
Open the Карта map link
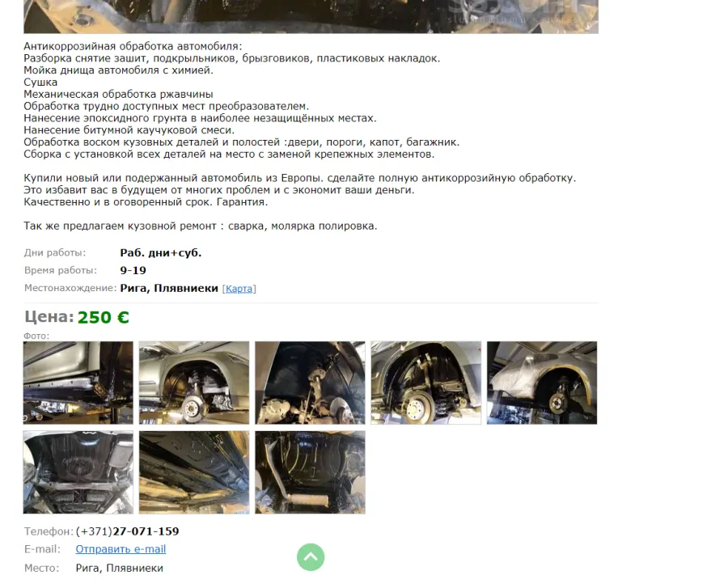239,289
